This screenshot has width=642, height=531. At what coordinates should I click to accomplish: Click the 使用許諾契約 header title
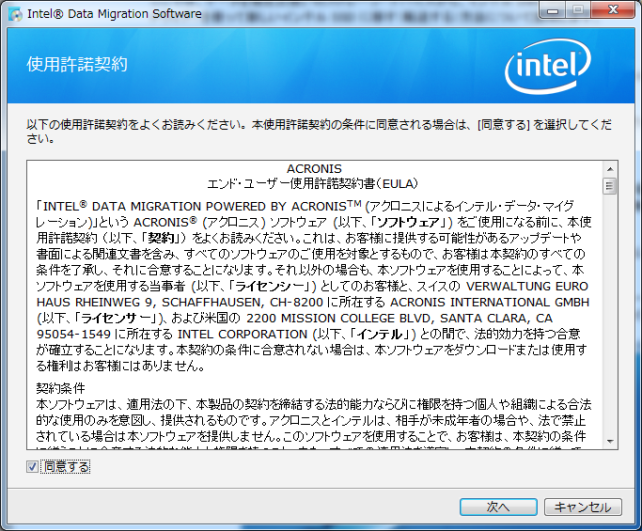(x=77, y=64)
